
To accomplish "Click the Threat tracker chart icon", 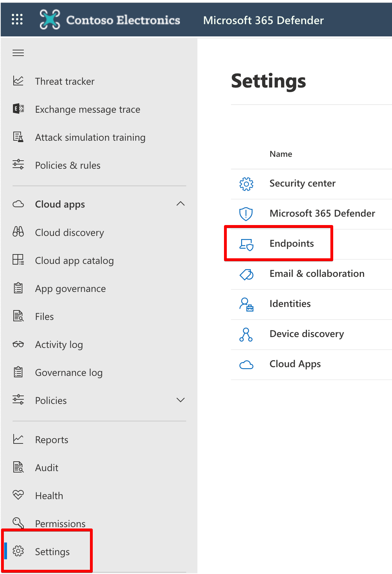I will pos(18,81).
